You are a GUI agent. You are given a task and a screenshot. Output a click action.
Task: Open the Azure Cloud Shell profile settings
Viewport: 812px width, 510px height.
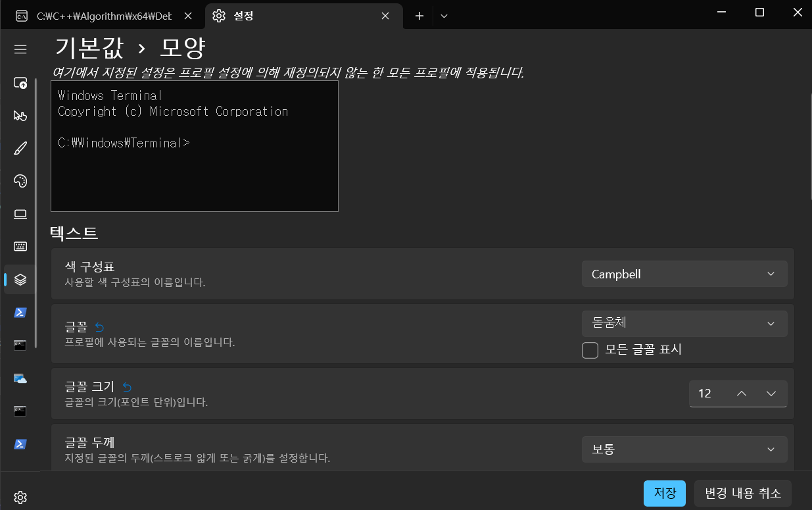20,378
